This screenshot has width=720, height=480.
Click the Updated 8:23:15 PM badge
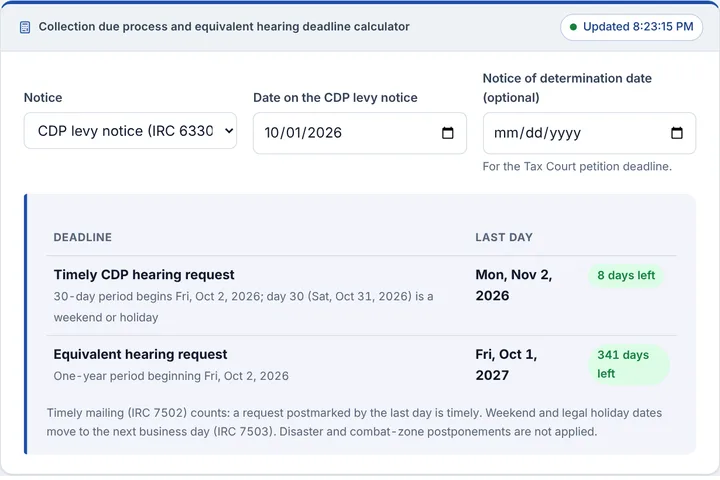(631, 27)
